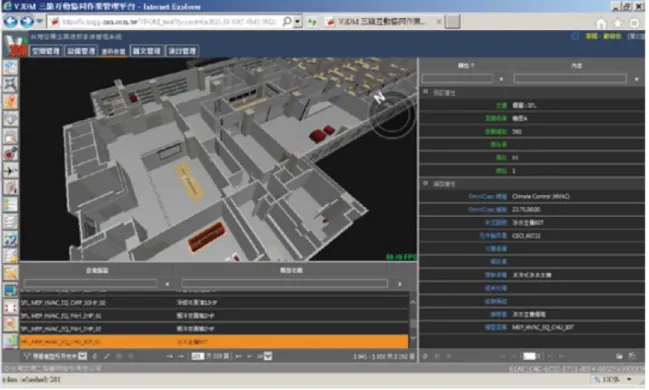Click the search magnifier in address bar
649x390 pixels.
(286, 21)
